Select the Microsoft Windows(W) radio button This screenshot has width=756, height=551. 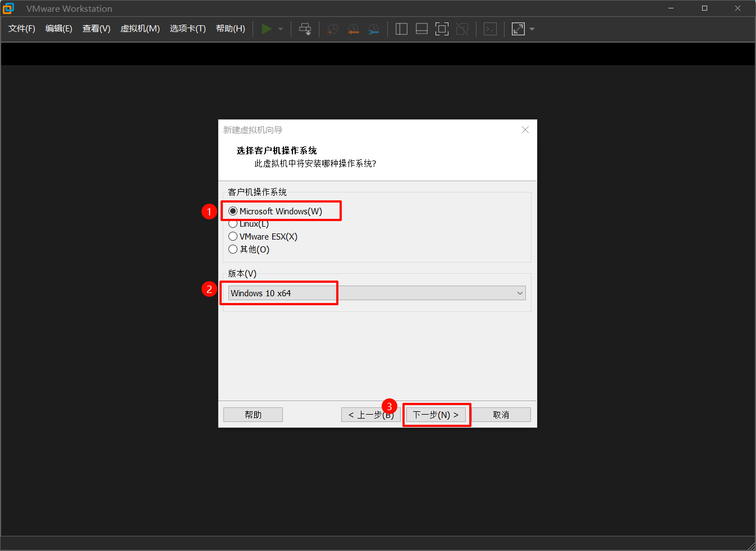(233, 212)
